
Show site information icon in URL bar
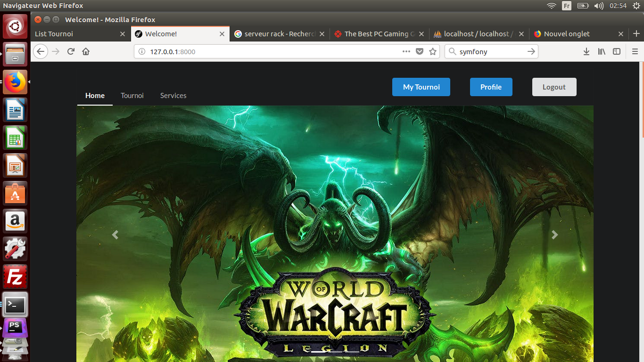pos(141,51)
